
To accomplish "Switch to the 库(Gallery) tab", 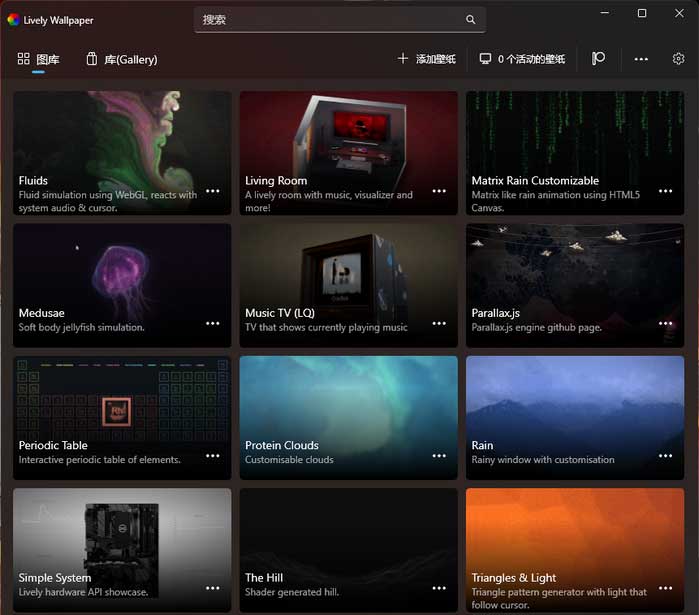I will 122,59.
